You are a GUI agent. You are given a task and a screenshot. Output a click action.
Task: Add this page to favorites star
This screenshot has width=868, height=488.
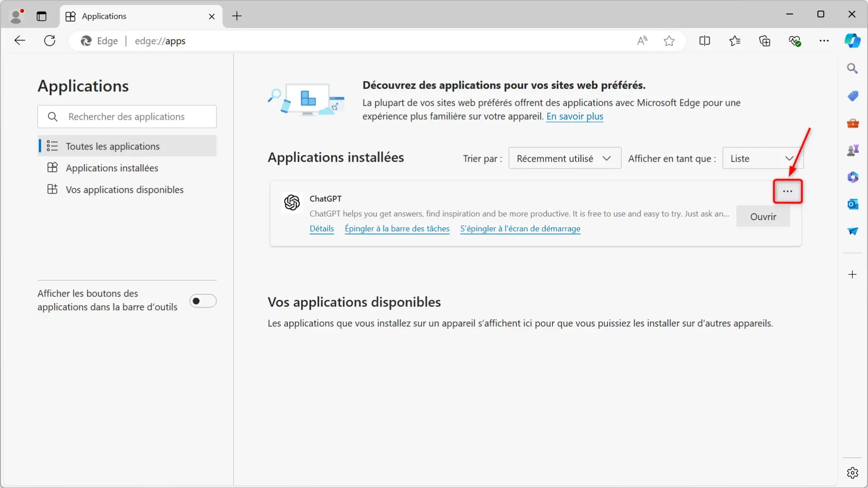tap(669, 41)
